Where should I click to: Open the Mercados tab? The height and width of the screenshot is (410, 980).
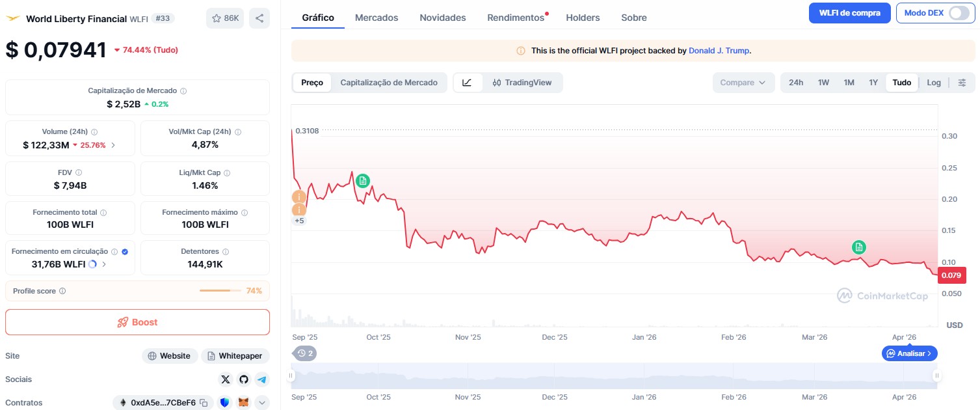coord(377,18)
